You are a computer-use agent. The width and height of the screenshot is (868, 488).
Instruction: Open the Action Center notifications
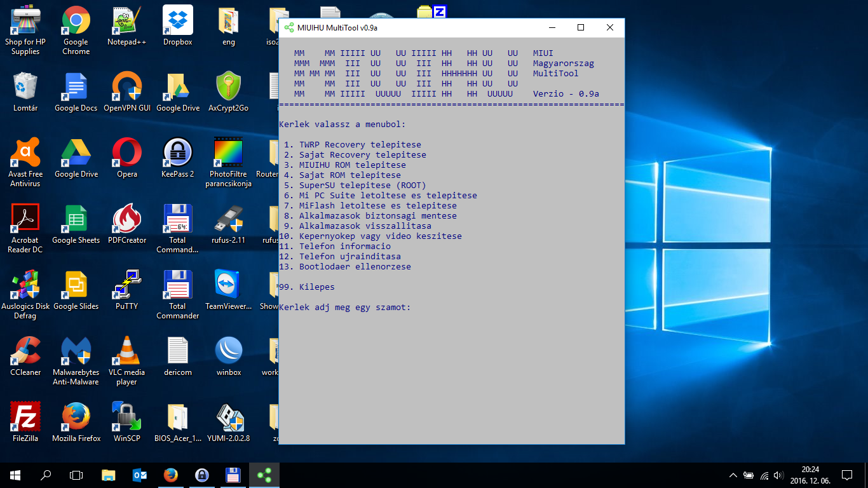[x=846, y=475]
